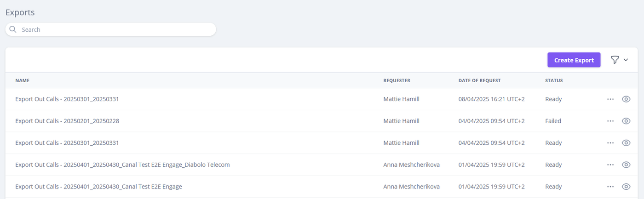This screenshot has width=644, height=199.
Task: Open ellipsis menu for 04/04/2025 Ready export
Action: coord(610,143)
